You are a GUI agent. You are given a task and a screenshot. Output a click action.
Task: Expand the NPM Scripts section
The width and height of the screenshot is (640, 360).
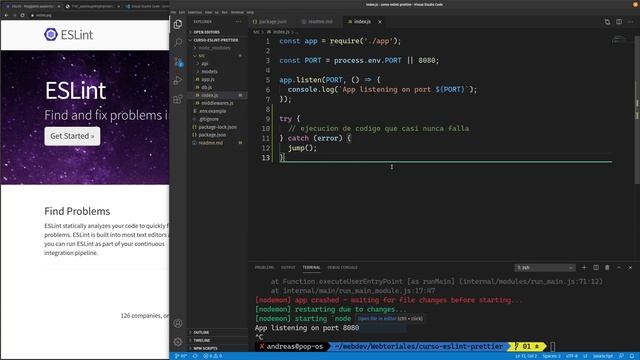coord(218,348)
